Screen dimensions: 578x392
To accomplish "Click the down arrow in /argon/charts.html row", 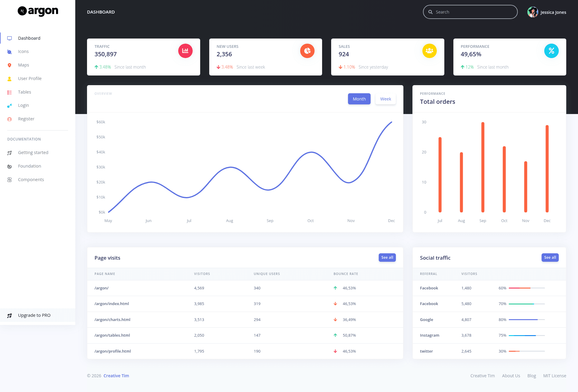I will pos(335,319).
